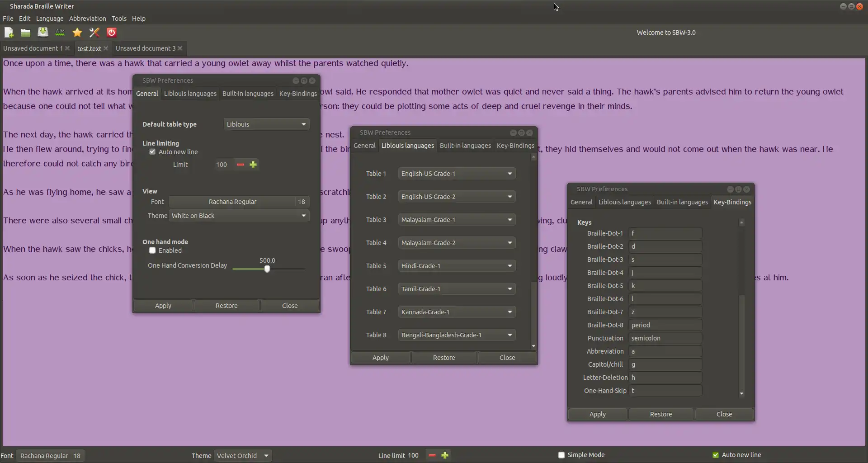Click the Key-Bindings list vertical scrollbar track
Viewport: 868px width, 463px height.
click(x=741, y=308)
